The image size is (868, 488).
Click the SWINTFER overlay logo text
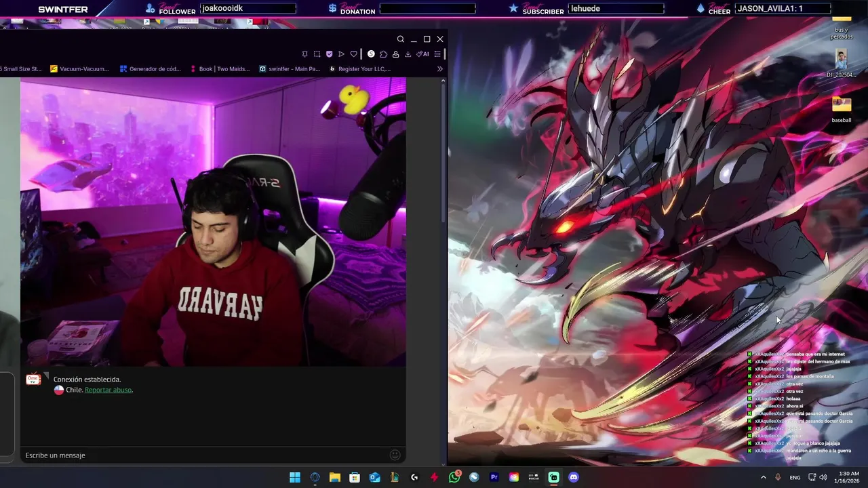[x=63, y=9]
